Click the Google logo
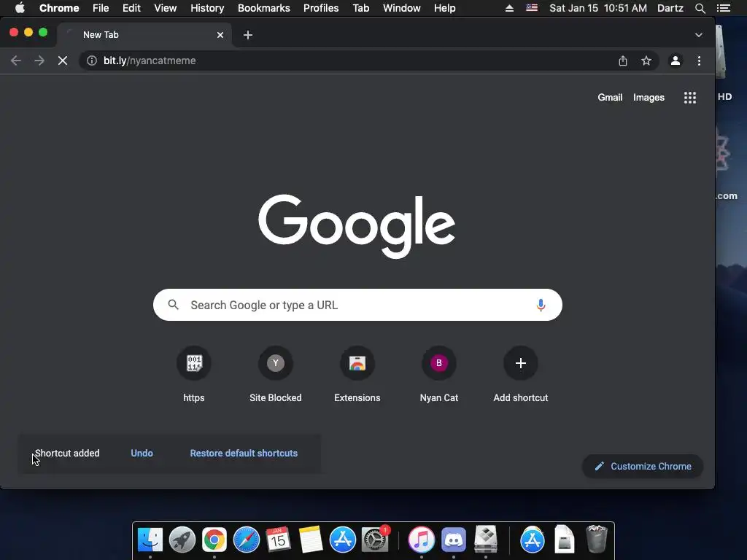This screenshot has width=747, height=560. pyautogui.click(x=357, y=226)
